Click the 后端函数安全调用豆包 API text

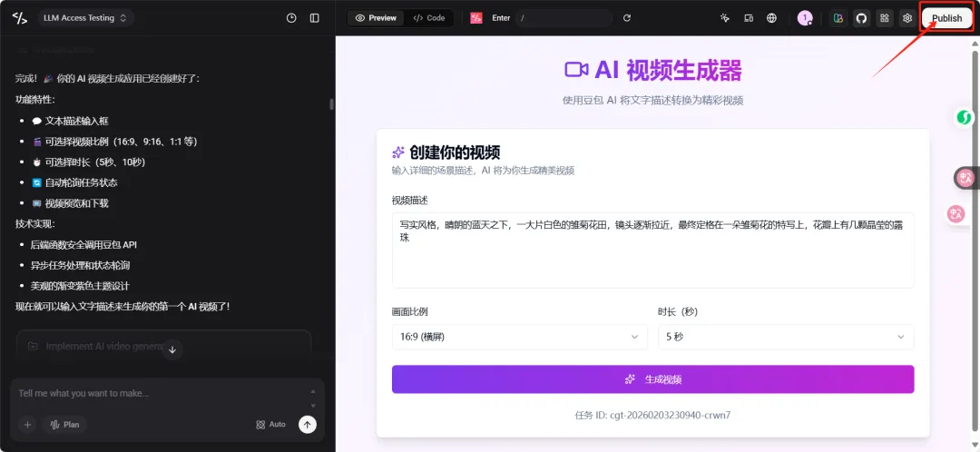(83, 244)
